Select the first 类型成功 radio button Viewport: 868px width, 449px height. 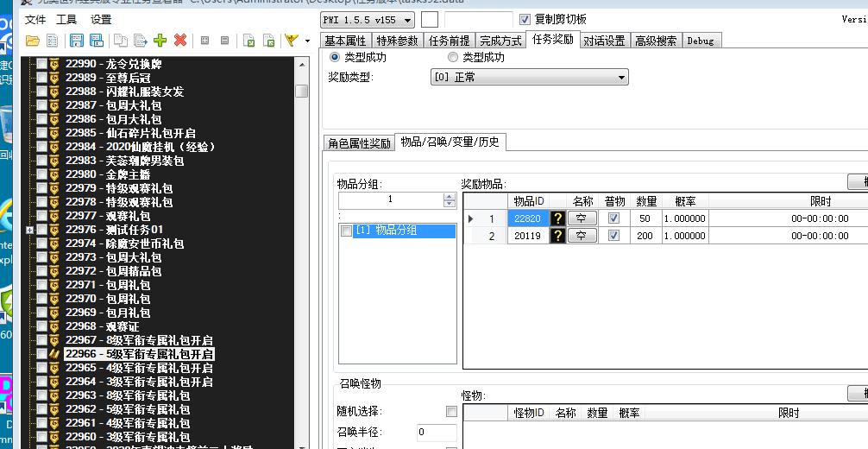(335, 57)
